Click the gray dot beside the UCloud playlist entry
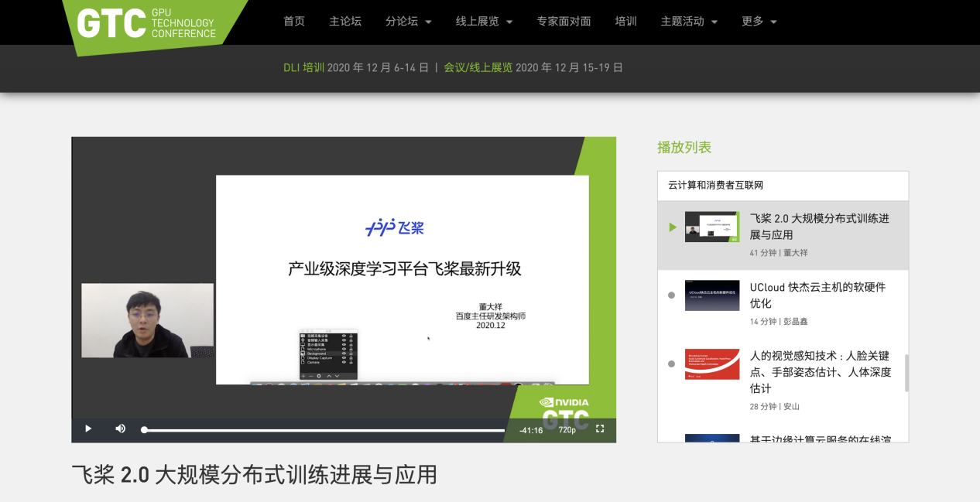 (670, 293)
